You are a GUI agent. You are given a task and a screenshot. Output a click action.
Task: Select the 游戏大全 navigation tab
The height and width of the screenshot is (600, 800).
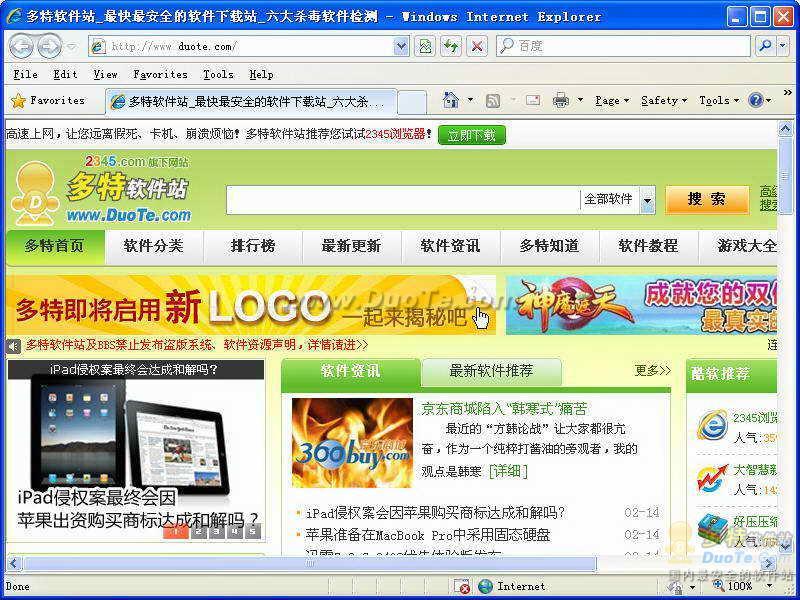point(739,246)
